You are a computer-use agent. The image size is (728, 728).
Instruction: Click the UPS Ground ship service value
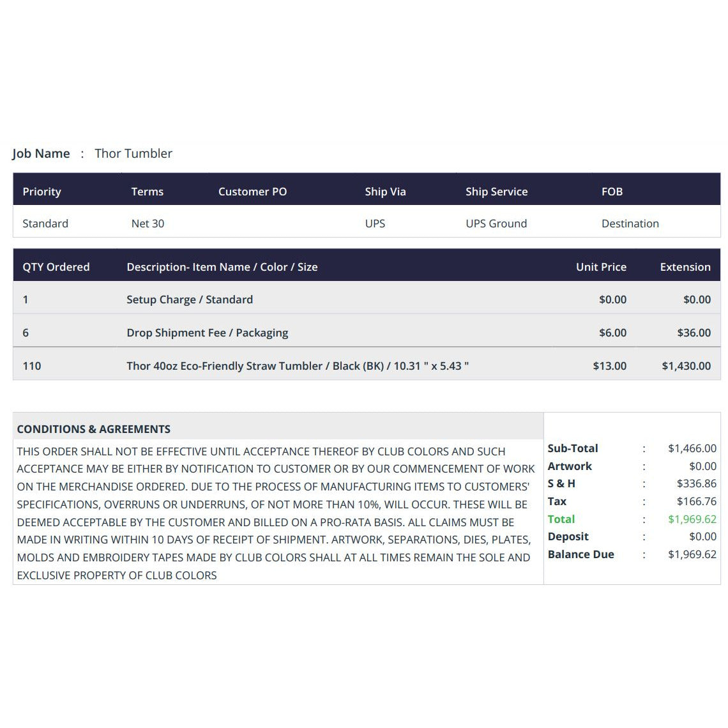tap(496, 224)
